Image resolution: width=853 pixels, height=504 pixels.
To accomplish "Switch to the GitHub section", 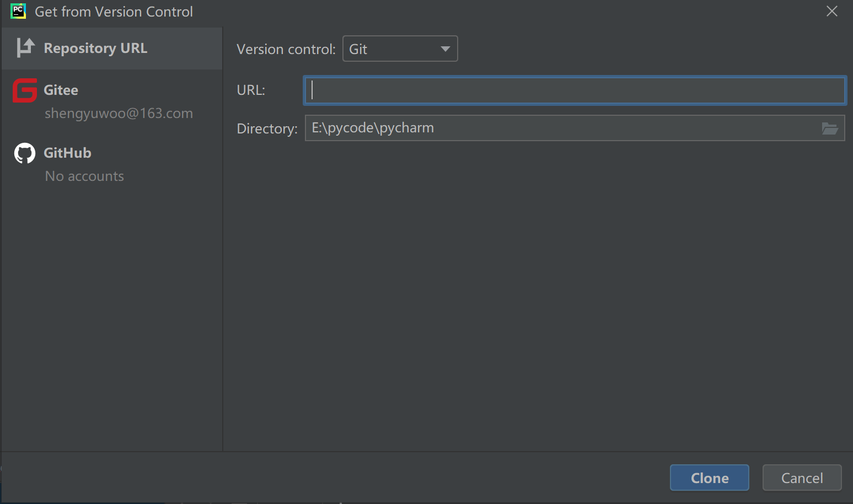I will point(112,164).
